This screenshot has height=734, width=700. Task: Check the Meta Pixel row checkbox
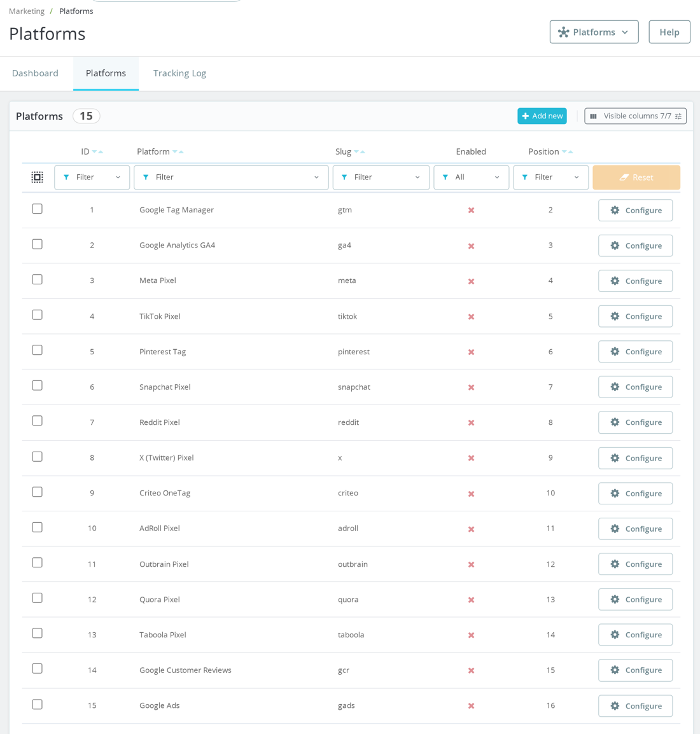pos(37,279)
